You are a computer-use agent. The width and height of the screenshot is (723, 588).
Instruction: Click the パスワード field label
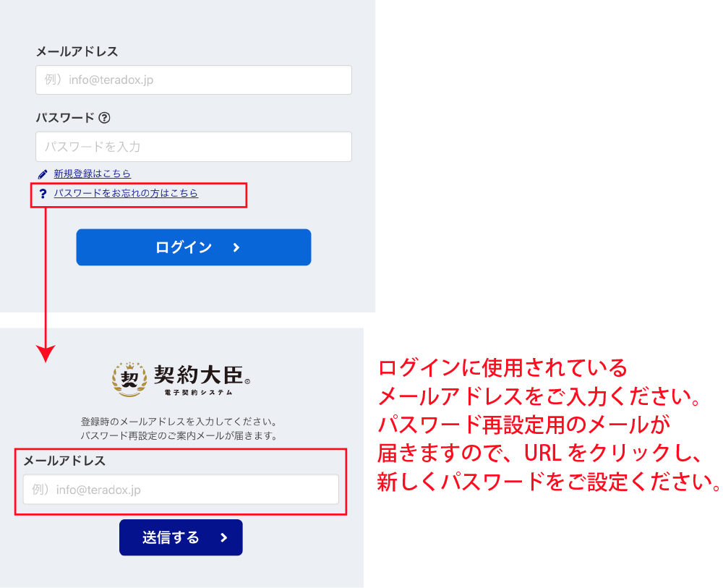(65, 118)
